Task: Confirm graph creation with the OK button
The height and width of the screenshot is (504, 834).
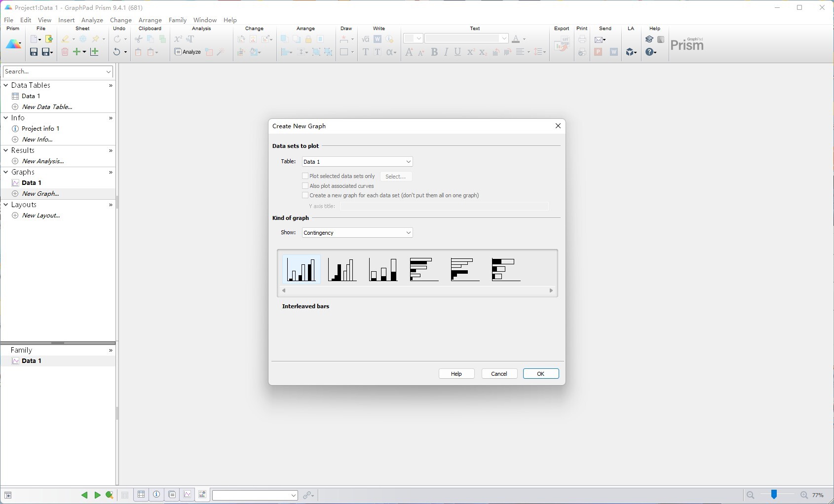Action: coord(540,373)
